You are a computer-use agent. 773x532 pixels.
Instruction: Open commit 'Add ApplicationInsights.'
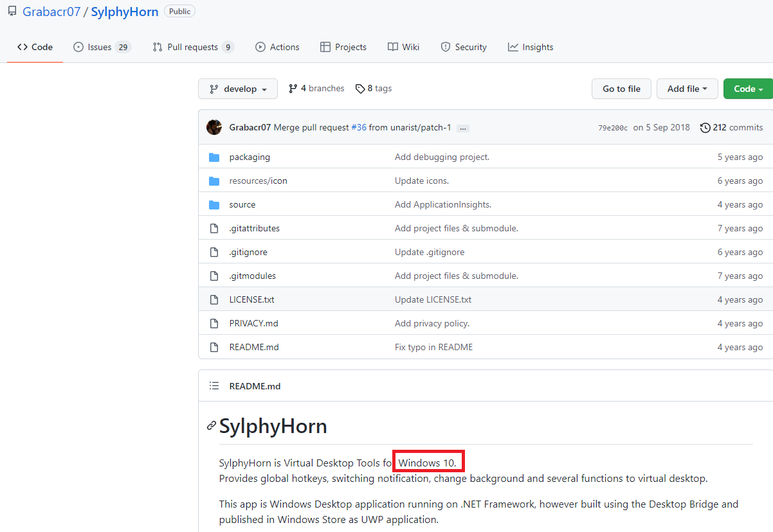[x=443, y=204]
